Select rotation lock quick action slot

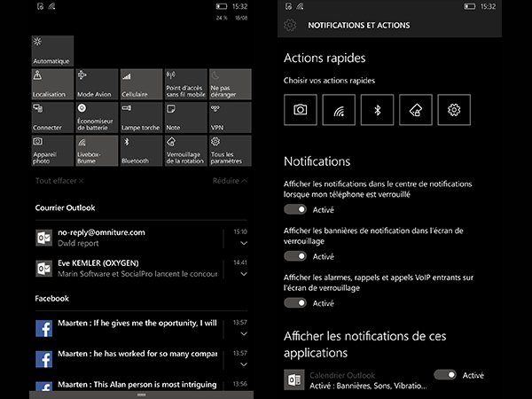[416, 110]
